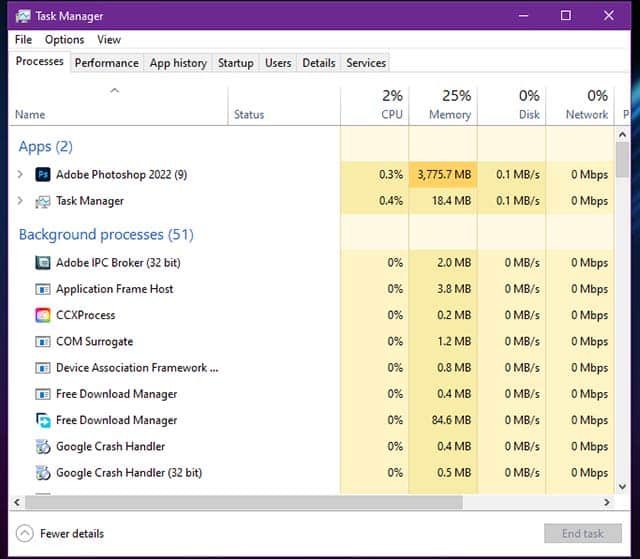Sort processes by Memory column
The width and height of the screenshot is (640, 559).
[x=443, y=105]
